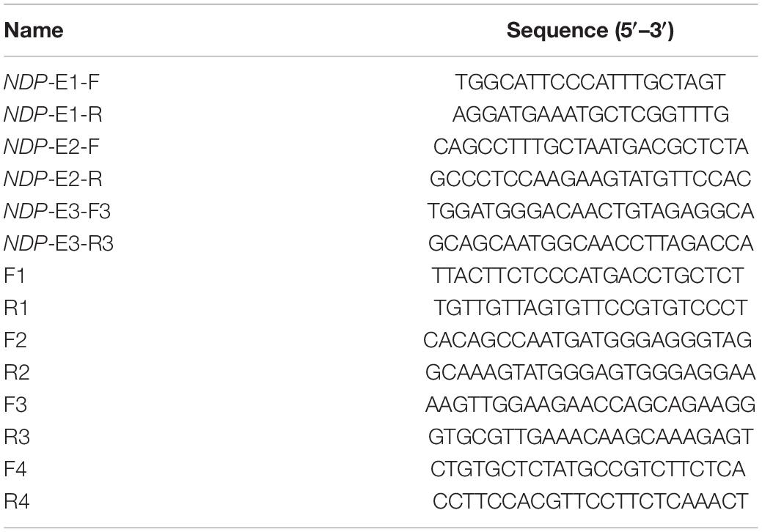This screenshot has width=762, height=532.
Task: Select the NDP-E3-R3 primer name
Action: 59,243
